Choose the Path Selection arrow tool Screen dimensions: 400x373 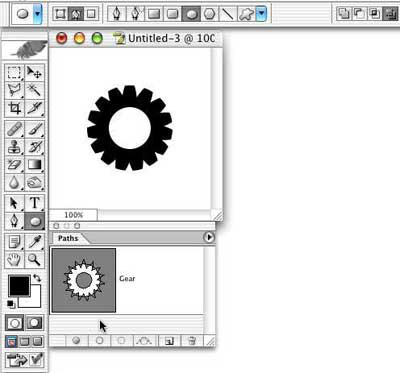(14, 203)
